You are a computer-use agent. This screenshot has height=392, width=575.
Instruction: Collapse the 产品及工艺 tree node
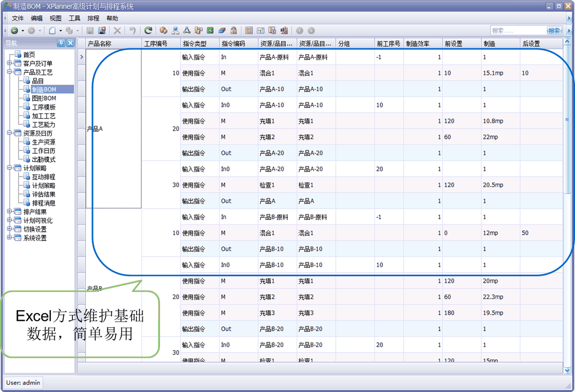[10, 72]
